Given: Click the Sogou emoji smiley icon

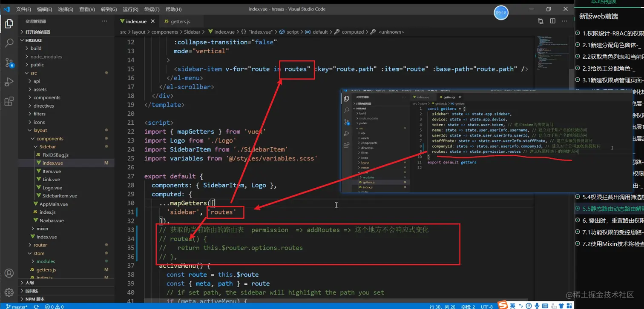Looking at the screenshot, I should (x=529, y=306).
